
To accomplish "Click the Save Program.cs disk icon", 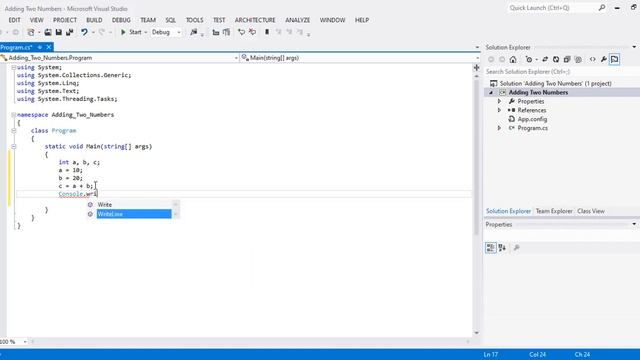I will point(59,32).
